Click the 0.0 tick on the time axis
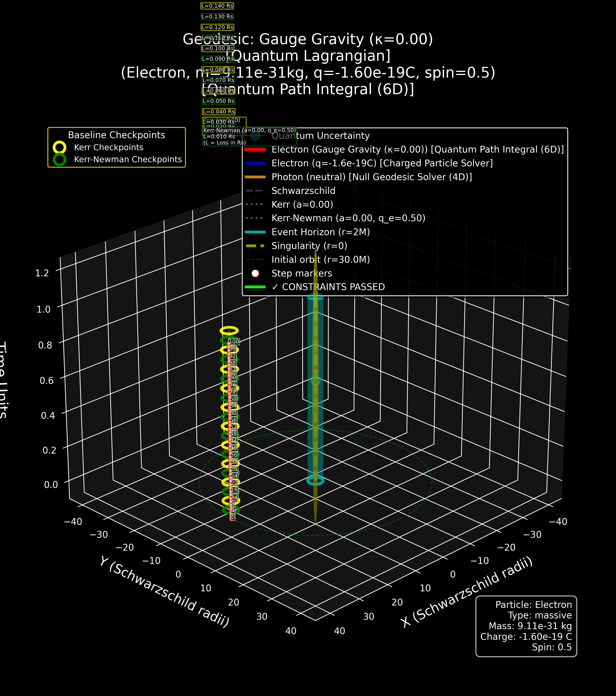 [x=51, y=484]
